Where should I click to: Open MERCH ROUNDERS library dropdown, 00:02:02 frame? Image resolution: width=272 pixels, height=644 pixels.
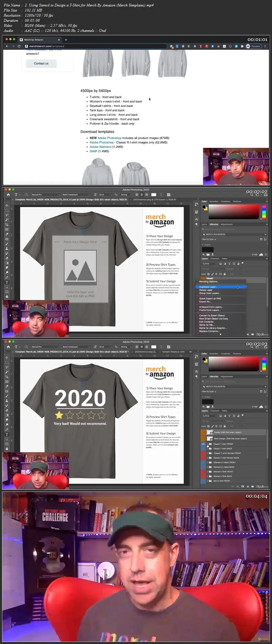tap(234, 234)
